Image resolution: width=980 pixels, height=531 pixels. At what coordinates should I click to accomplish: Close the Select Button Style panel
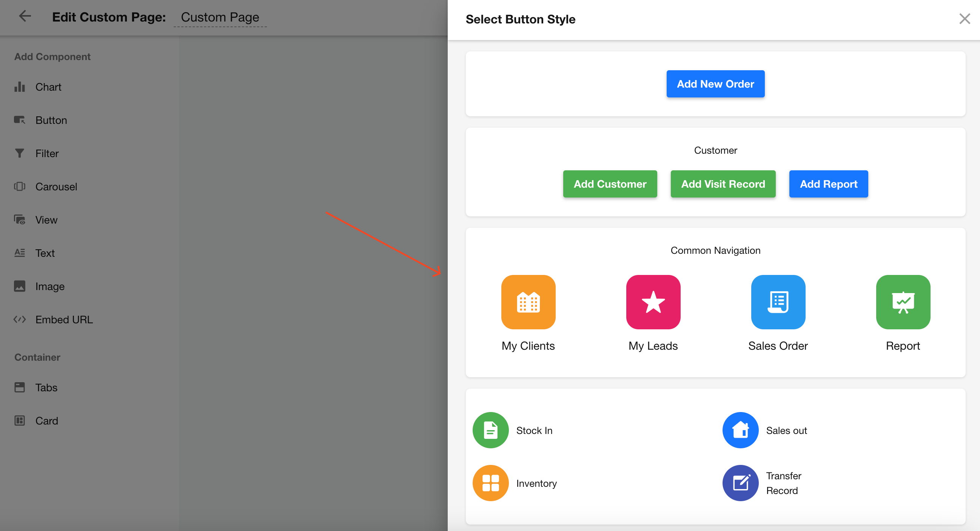coord(964,19)
